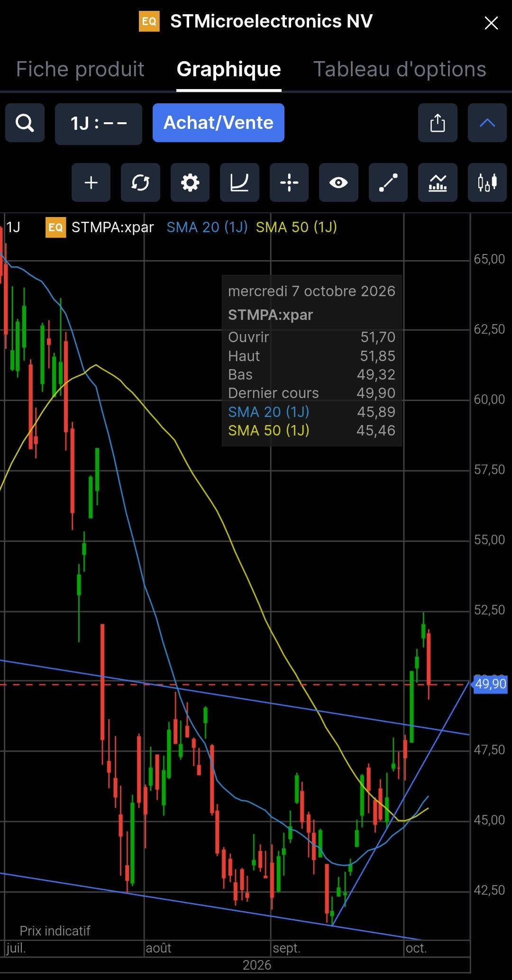Click the Bas 49,32 tooltip row
Image resolution: width=512 pixels, height=980 pixels.
click(x=311, y=374)
